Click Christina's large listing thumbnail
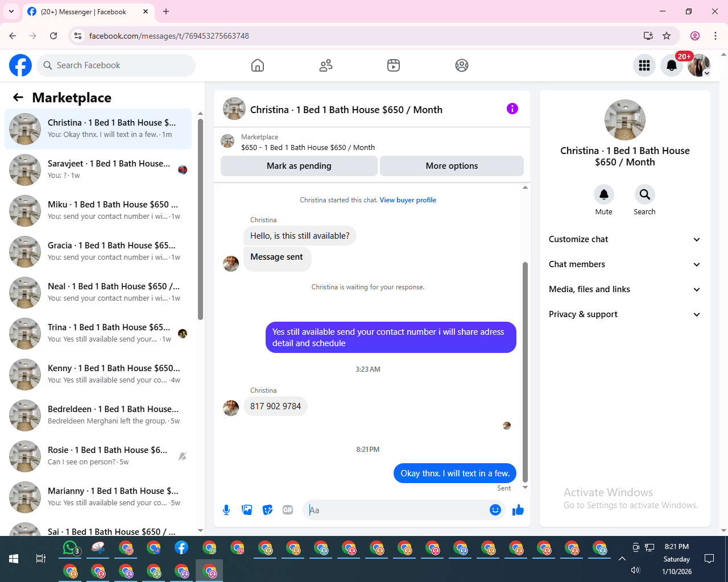Viewport: 728px width, 582px height. [x=624, y=120]
